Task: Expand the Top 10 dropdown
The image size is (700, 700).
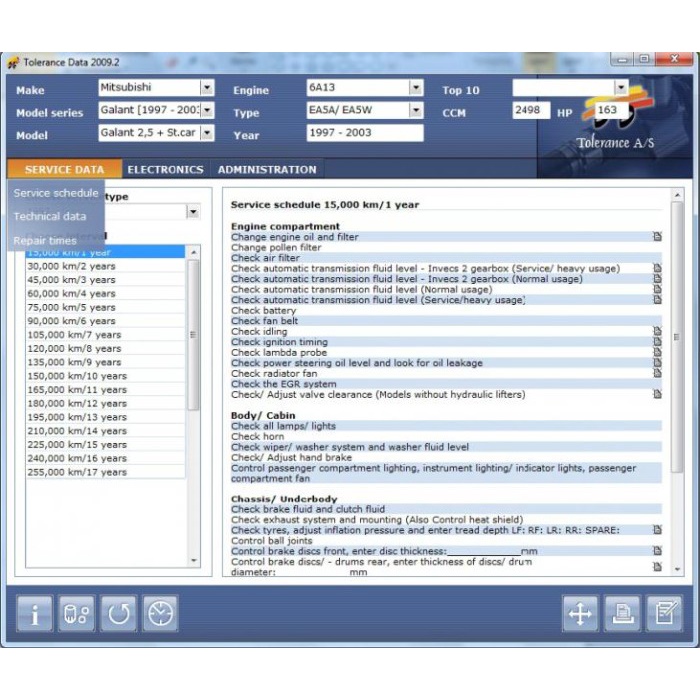Action: point(621,88)
